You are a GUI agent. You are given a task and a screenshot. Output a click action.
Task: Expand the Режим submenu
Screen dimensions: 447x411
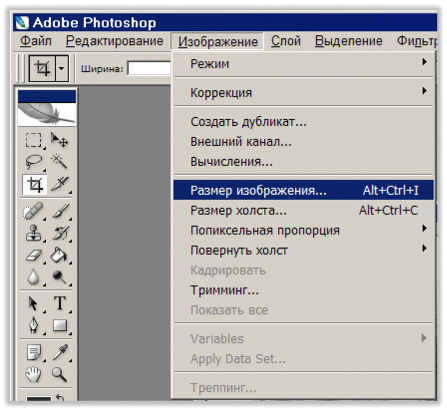(x=304, y=63)
